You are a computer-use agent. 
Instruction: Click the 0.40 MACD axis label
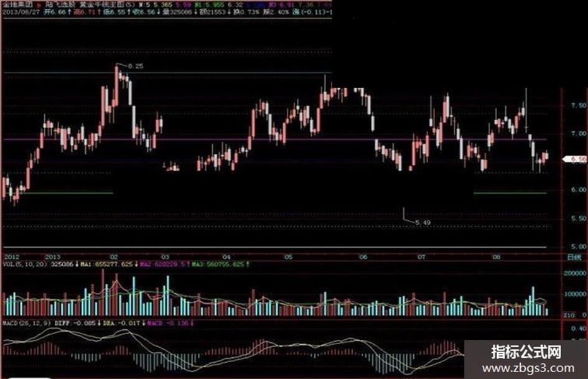tap(579, 329)
